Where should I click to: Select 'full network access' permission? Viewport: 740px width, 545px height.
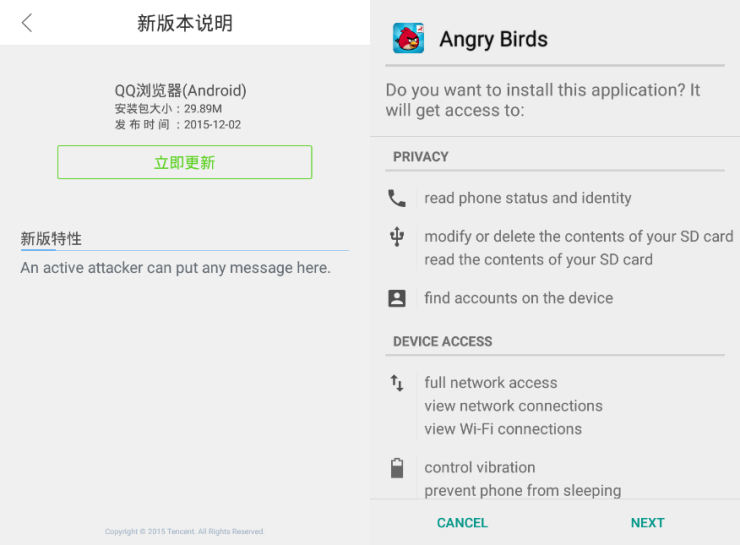click(491, 383)
